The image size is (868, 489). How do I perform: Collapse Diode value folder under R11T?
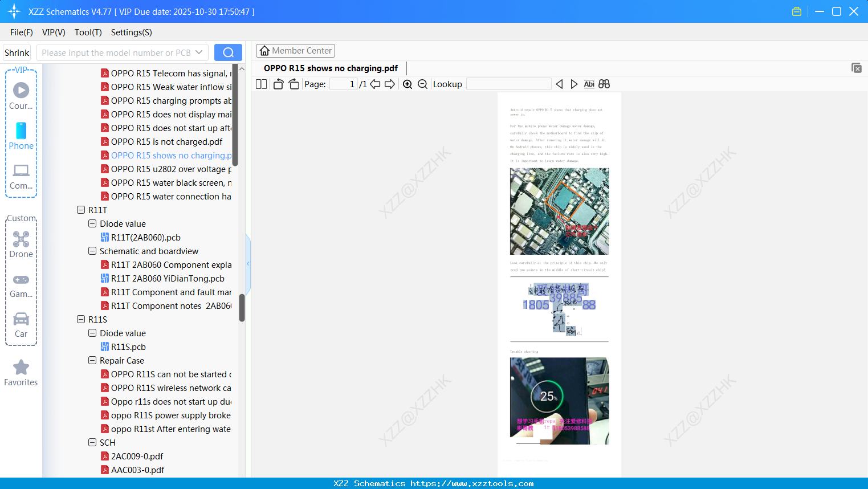click(92, 223)
